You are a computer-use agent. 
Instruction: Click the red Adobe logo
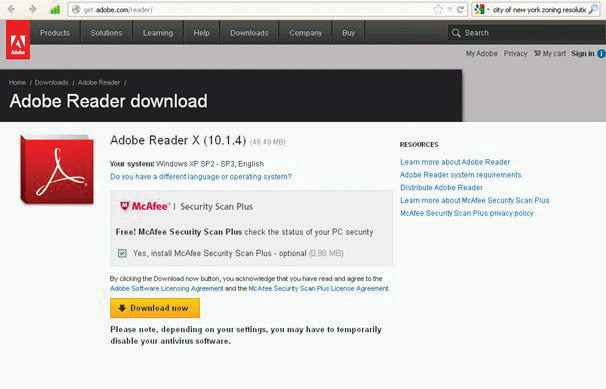point(18,40)
